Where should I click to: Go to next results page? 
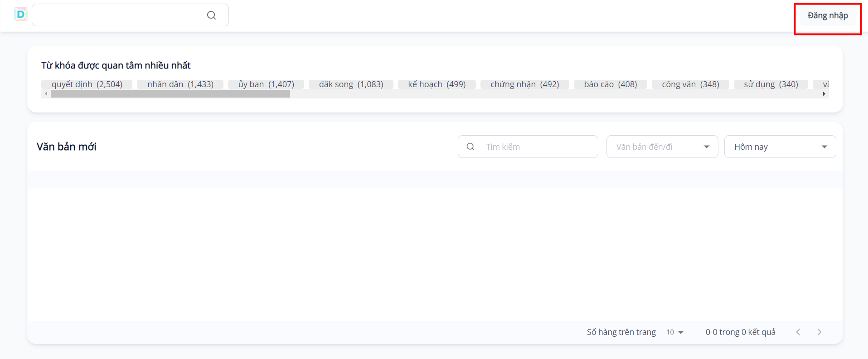coord(819,332)
